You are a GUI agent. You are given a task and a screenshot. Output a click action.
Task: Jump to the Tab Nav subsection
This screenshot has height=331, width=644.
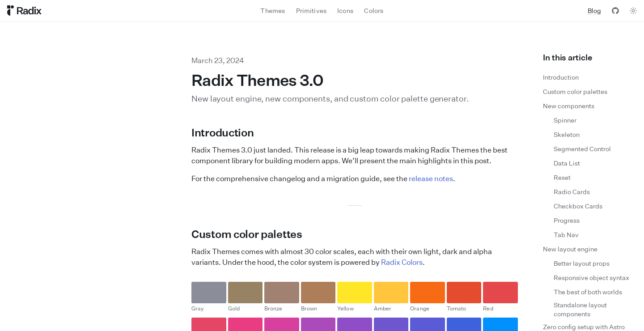pos(566,234)
